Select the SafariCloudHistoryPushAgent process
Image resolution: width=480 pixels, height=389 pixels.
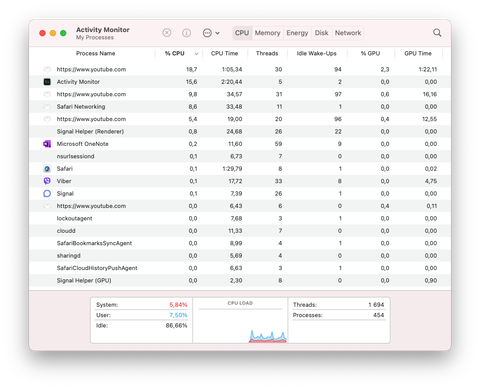[x=97, y=268]
